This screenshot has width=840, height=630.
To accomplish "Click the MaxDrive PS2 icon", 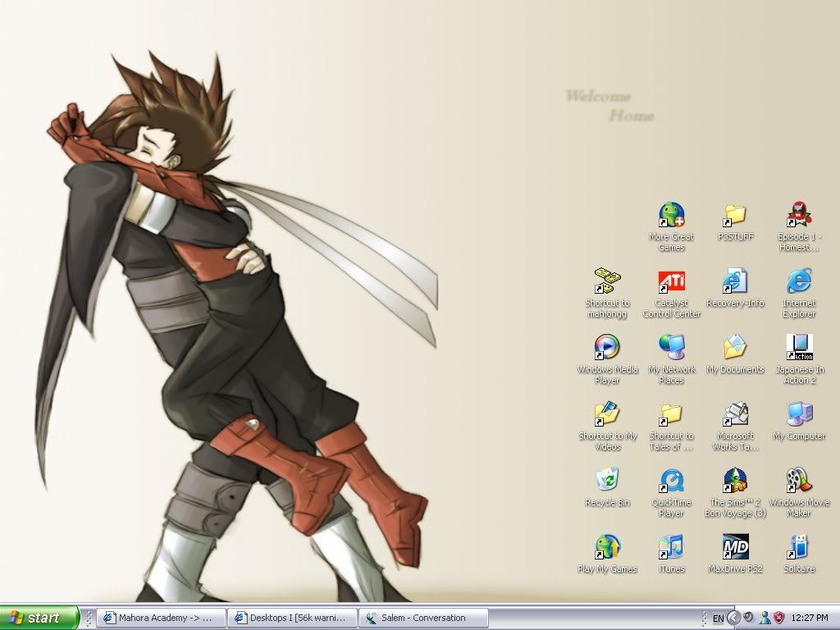I will coord(735,548).
